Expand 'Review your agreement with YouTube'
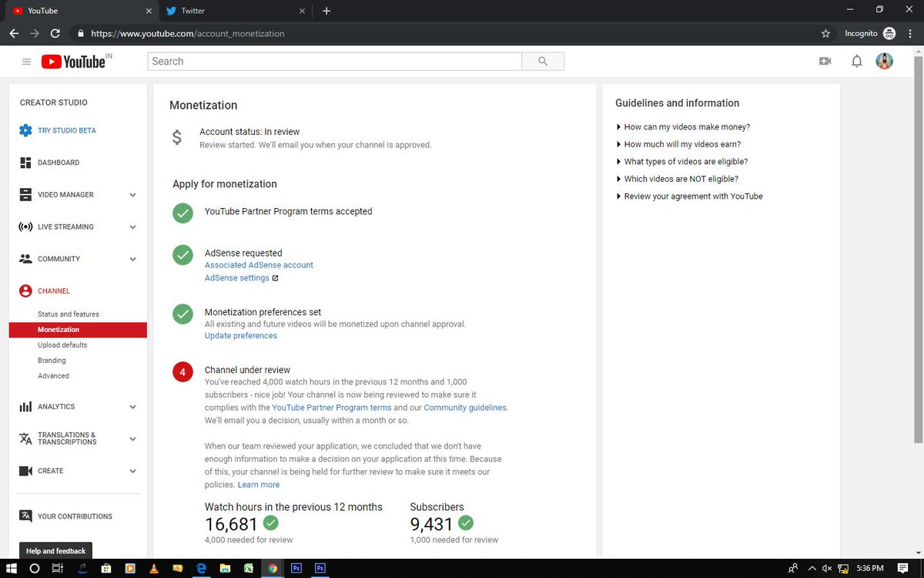The height and width of the screenshot is (578, 924). pos(689,197)
